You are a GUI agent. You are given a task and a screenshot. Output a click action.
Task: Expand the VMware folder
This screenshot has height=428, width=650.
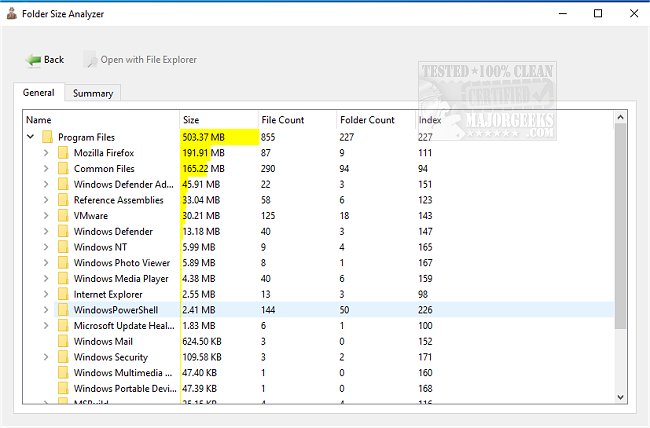click(46, 216)
